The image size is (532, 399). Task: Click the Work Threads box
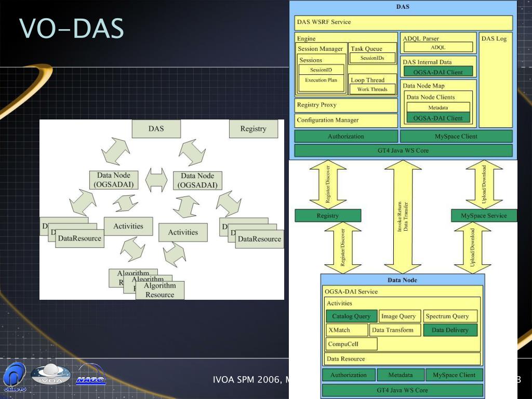coord(372,89)
